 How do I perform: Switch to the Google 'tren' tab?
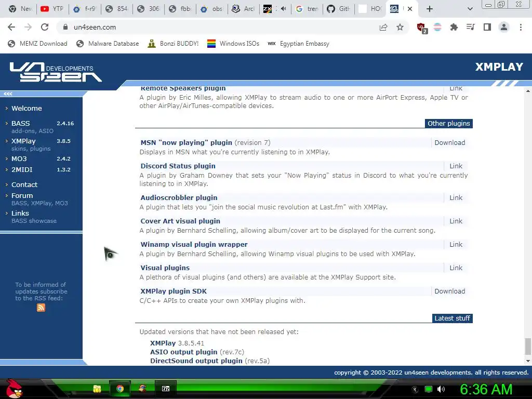[x=307, y=9]
